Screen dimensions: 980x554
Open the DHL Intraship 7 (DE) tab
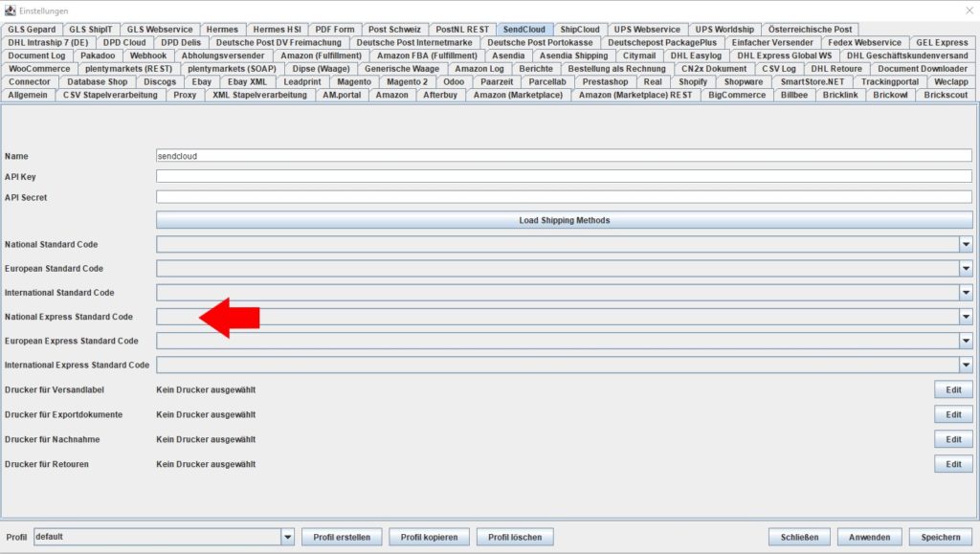(48, 42)
